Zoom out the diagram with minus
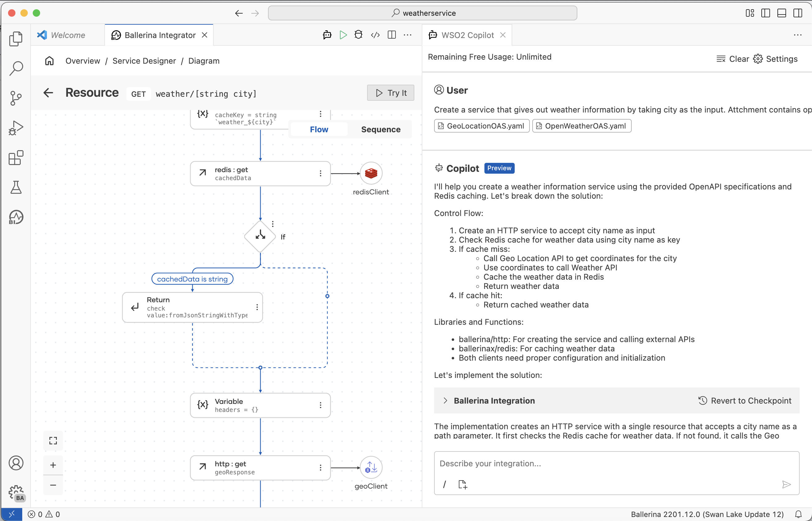The width and height of the screenshot is (812, 521). click(53, 485)
